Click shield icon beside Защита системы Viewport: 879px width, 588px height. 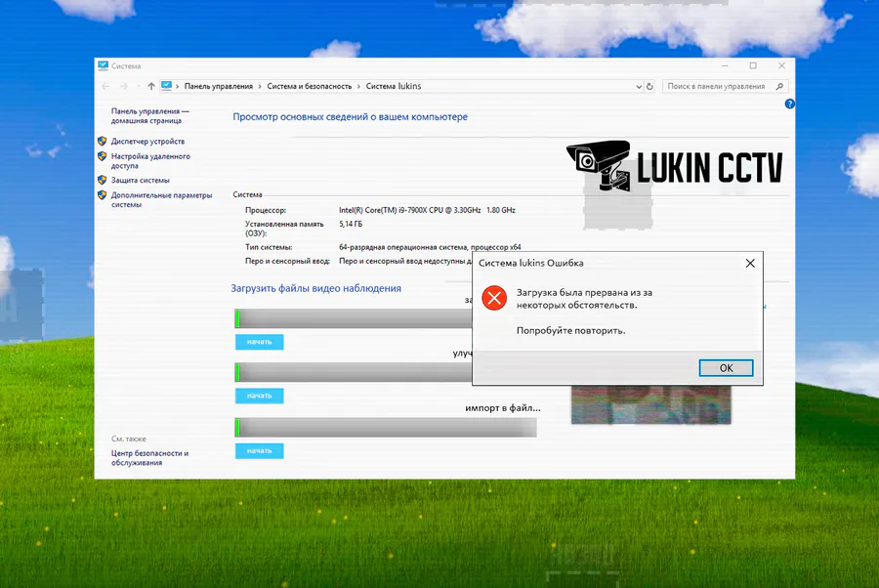click(102, 180)
